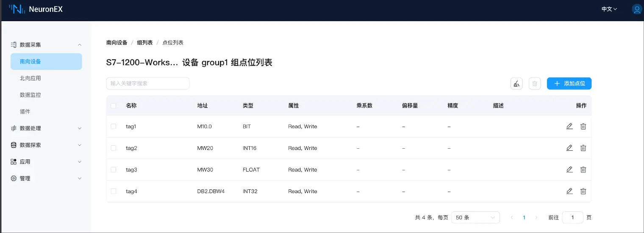Click the bulk delete trash button in toolbar
Viewport: 644px width, 233px height.
(535, 84)
